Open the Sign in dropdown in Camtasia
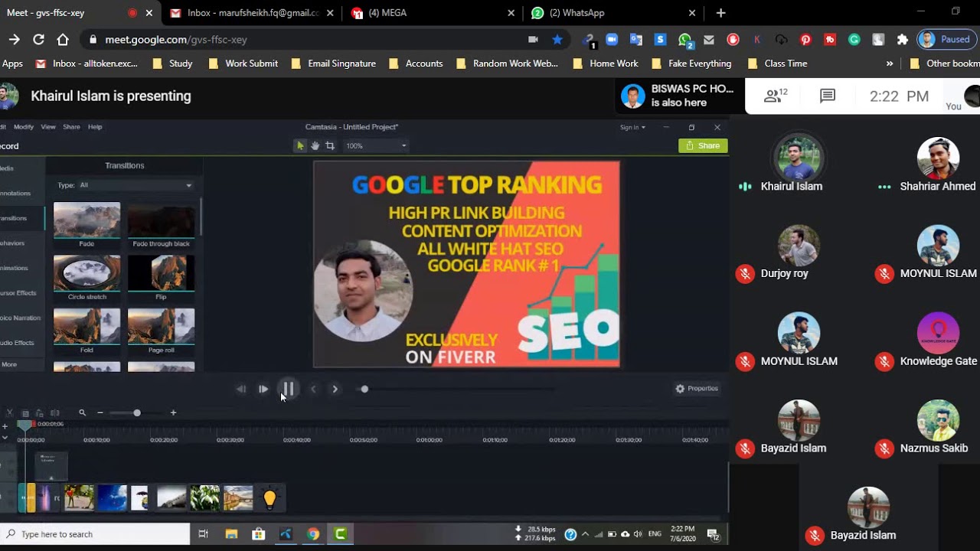Screen dimensions: 980x551 [x=632, y=127]
